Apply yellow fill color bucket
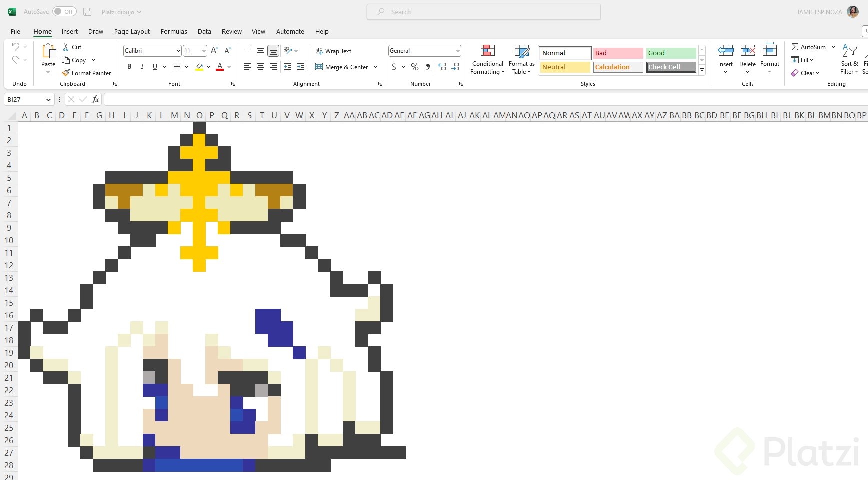The height and width of the screenshot is (480, 868). tap(199, 67)
